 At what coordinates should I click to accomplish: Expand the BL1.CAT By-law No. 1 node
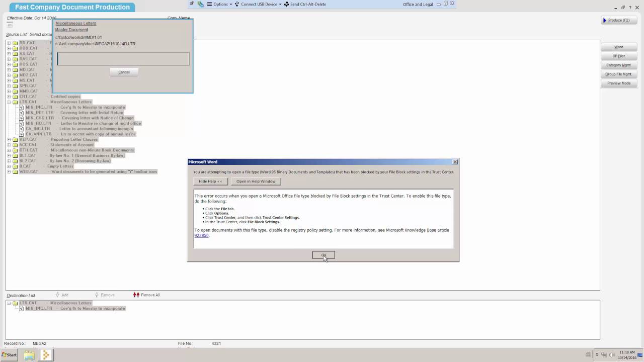[9, 156]
